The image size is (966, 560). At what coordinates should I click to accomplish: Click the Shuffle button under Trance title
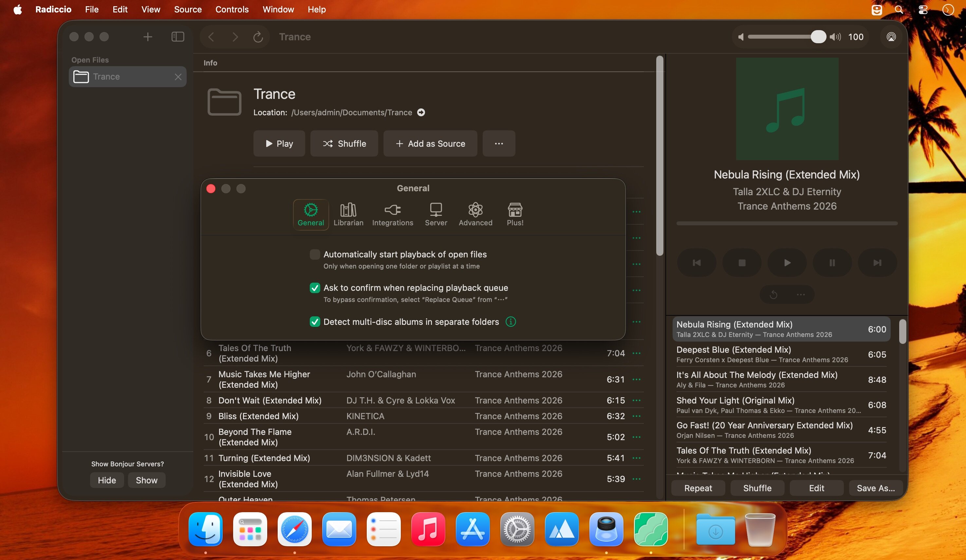coord(344,143)
